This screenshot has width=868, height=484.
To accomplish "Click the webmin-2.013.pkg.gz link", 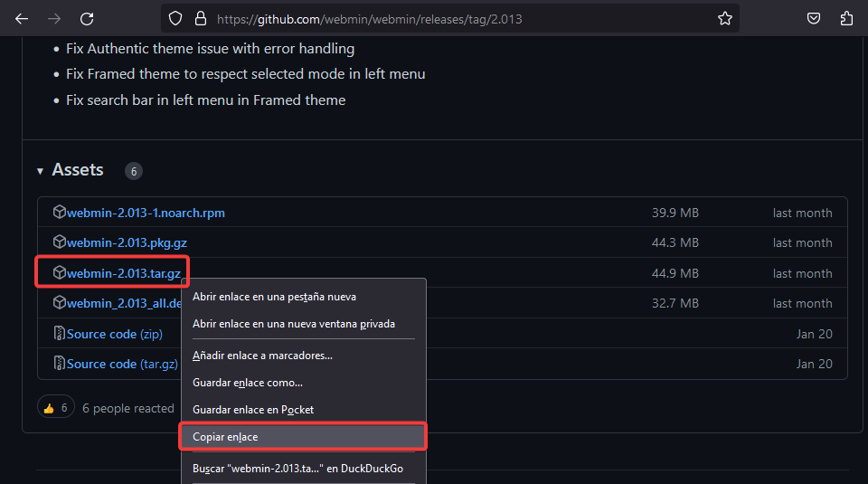I will 127,242.
